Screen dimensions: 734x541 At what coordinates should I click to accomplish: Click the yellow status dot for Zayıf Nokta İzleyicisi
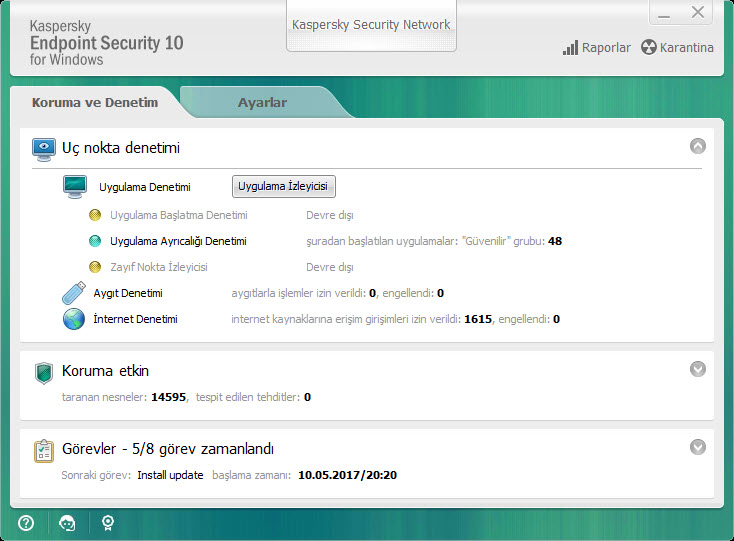click(95, 267)
